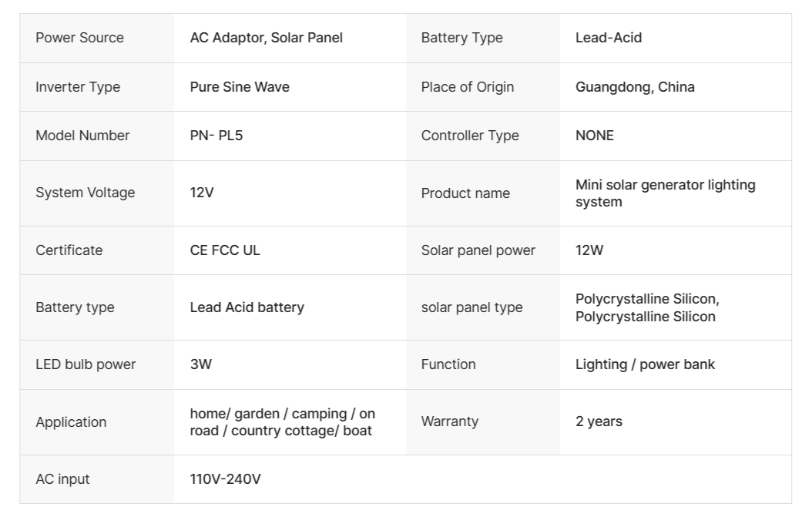Click the 2 years warranty value
The image size is (812, 517).
click(x=599, y=421)
